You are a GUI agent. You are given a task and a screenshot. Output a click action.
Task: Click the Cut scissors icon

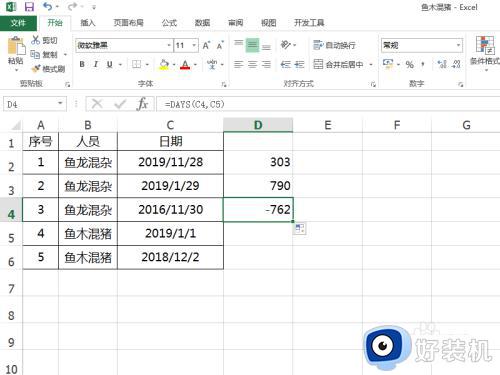click(35, 40)
